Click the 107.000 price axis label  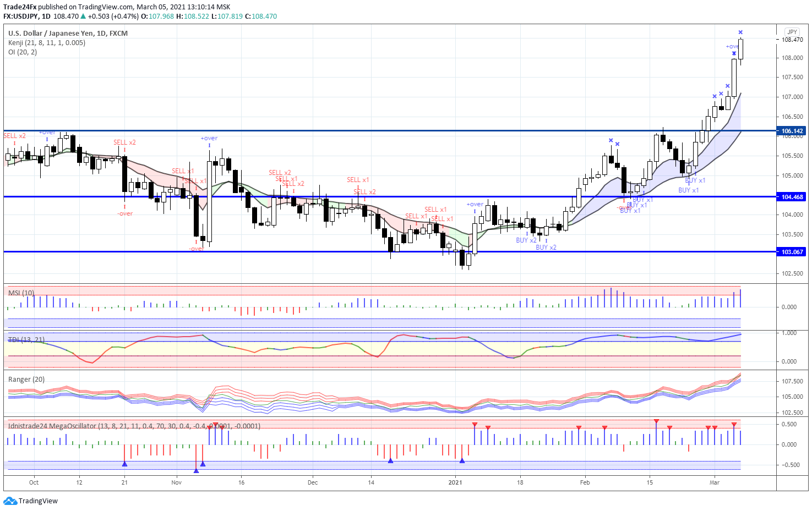[x=792, y=97]
